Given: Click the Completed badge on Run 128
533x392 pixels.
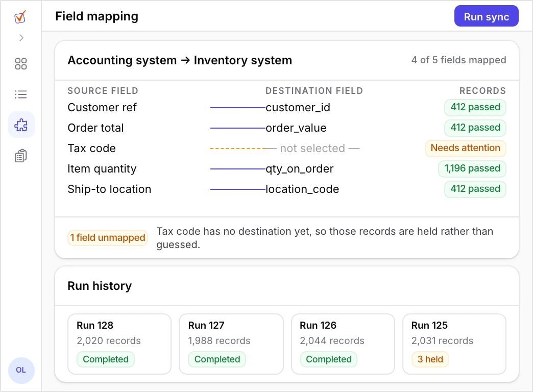Looking at the screenshot, I should 106,359.
